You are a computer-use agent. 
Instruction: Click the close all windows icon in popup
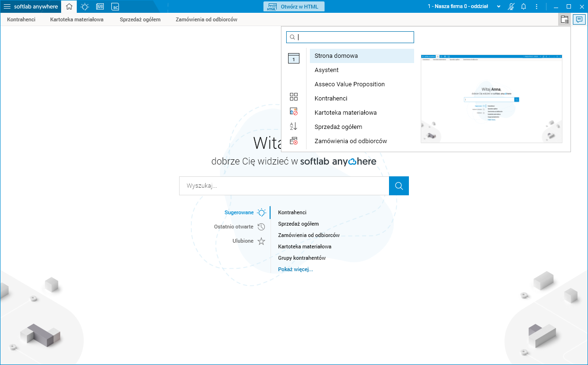click(294, 141)
